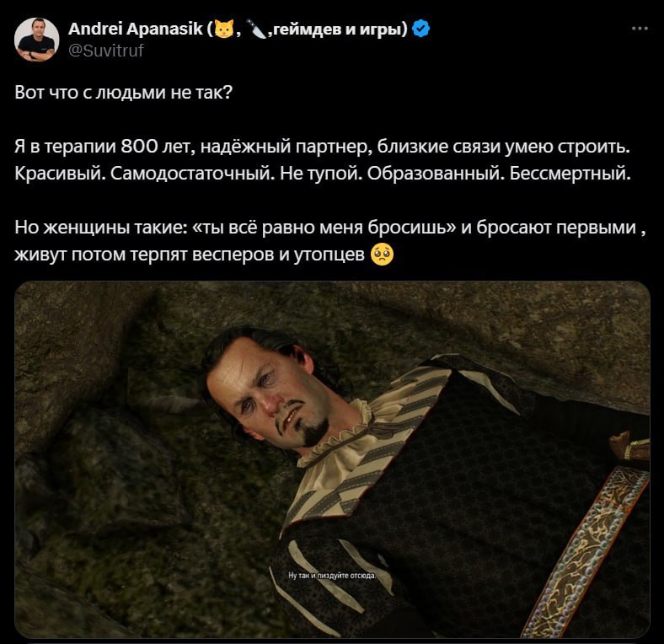Click the pleading face emoji ending the tweet
Screen dimensions: 664x644
(x=382, y=255)
